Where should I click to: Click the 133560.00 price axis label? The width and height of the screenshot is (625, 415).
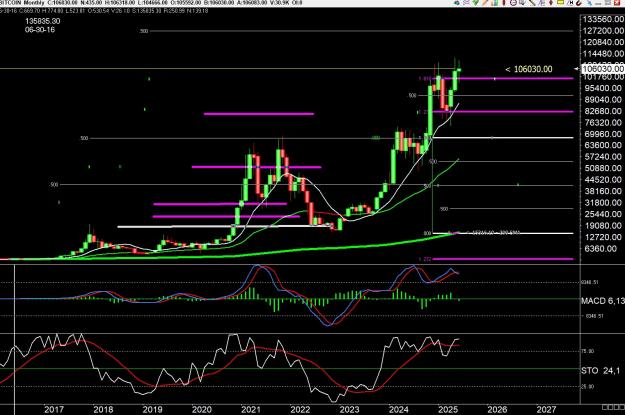(603, 19)
